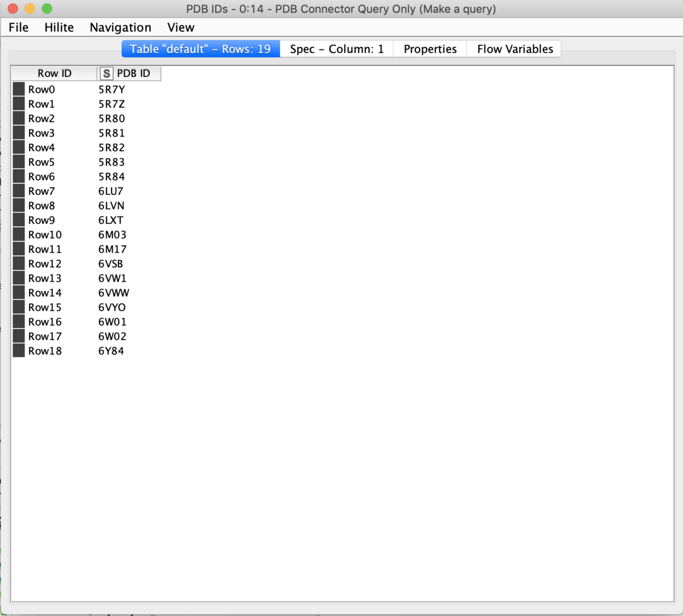Viewport: 683px width, 616px height.
Task: Select Row13 row ID
Action: coord(45,278)
